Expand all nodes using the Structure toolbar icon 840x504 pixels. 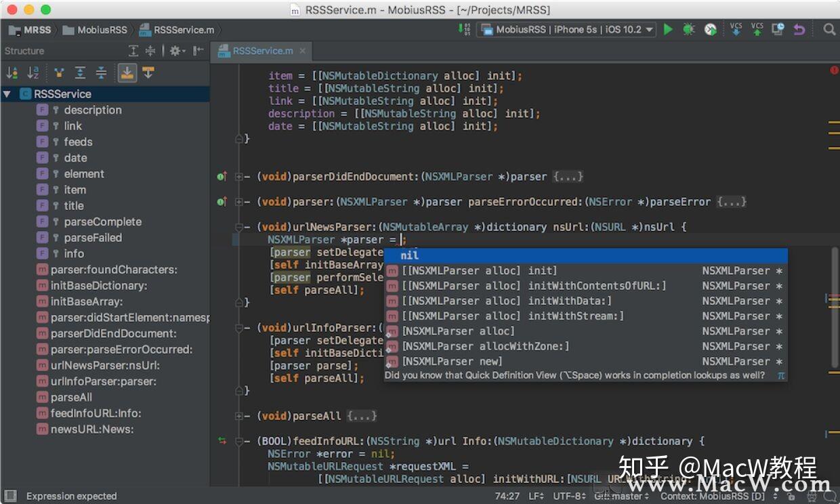80,72
